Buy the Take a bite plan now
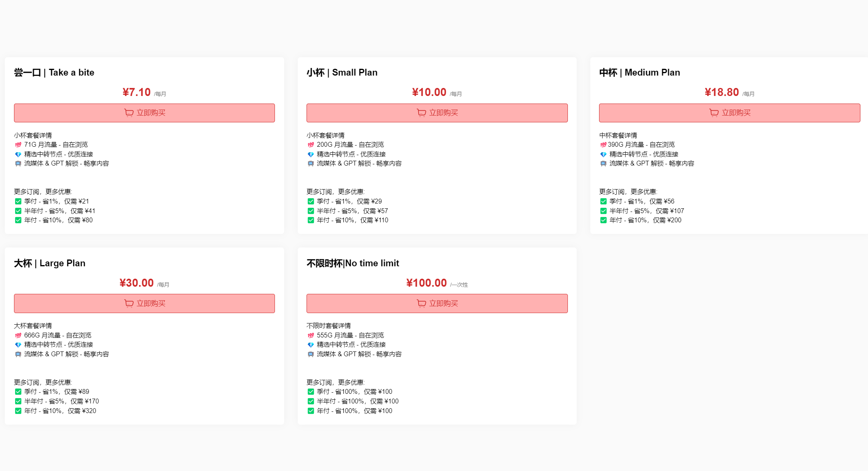 click(x=144, y=113)
